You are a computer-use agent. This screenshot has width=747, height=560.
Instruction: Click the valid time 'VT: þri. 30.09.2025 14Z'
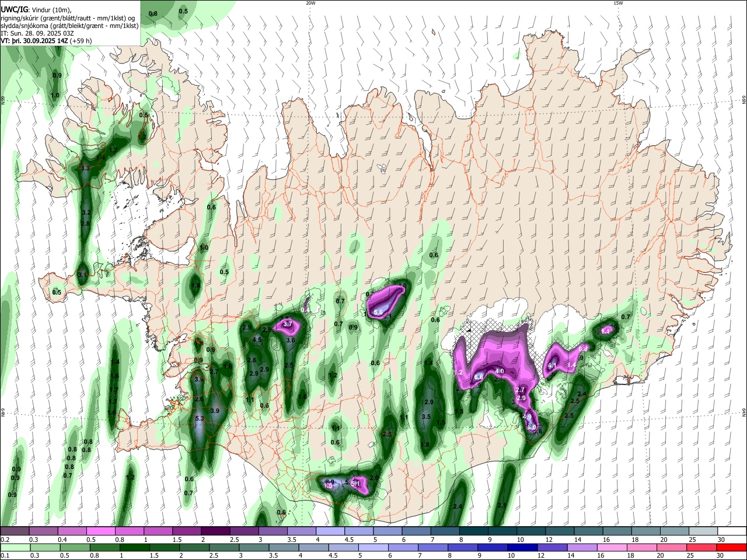click(34, 41)
